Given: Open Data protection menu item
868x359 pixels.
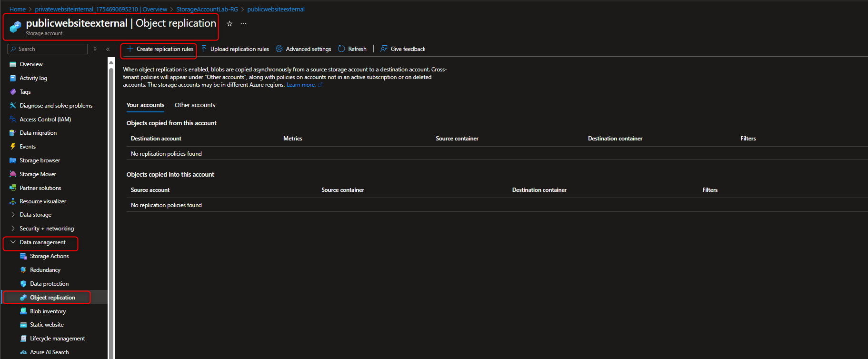Looking at the screenshot, I should pos(49,284).
